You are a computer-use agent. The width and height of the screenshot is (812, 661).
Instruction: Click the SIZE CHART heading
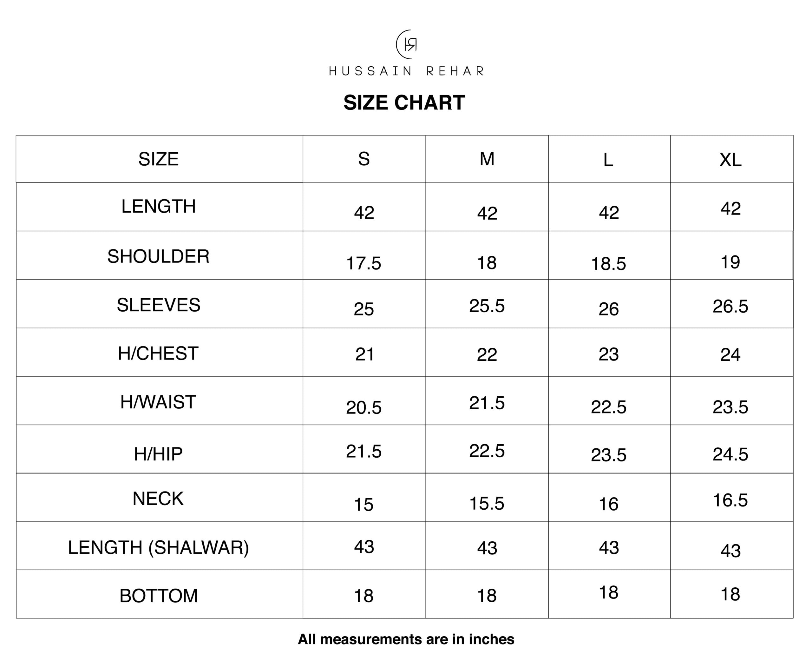tap(404, 103)
